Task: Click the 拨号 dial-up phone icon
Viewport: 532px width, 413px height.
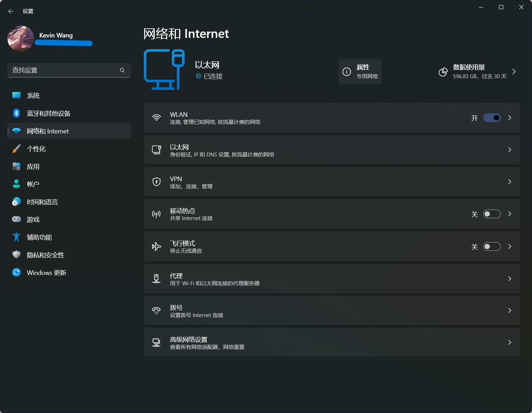Action: coord(156,310)
